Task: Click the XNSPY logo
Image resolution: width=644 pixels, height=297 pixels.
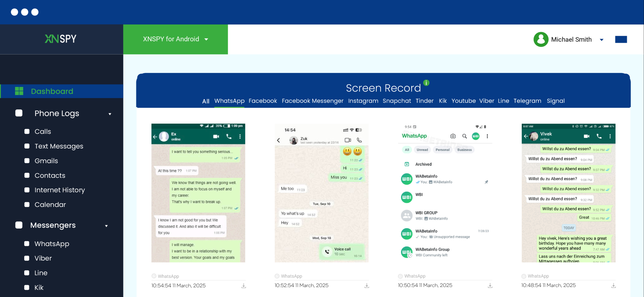Action: 60,39
